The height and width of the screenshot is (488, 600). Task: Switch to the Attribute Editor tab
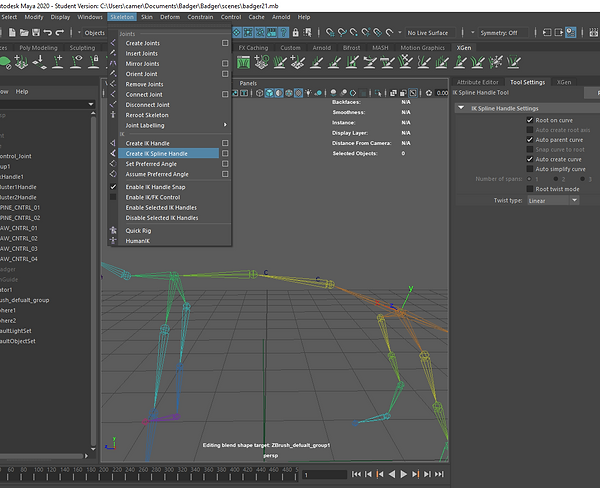[478, 82]
